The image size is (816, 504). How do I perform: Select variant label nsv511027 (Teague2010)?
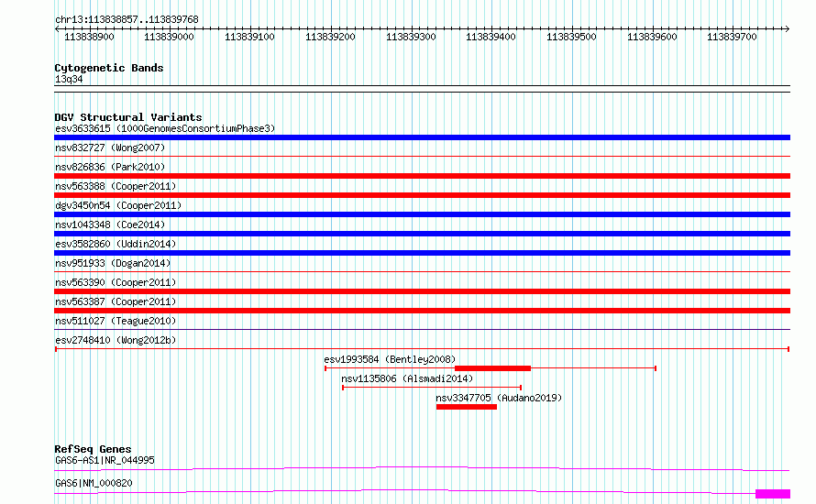tap(116, 321)
